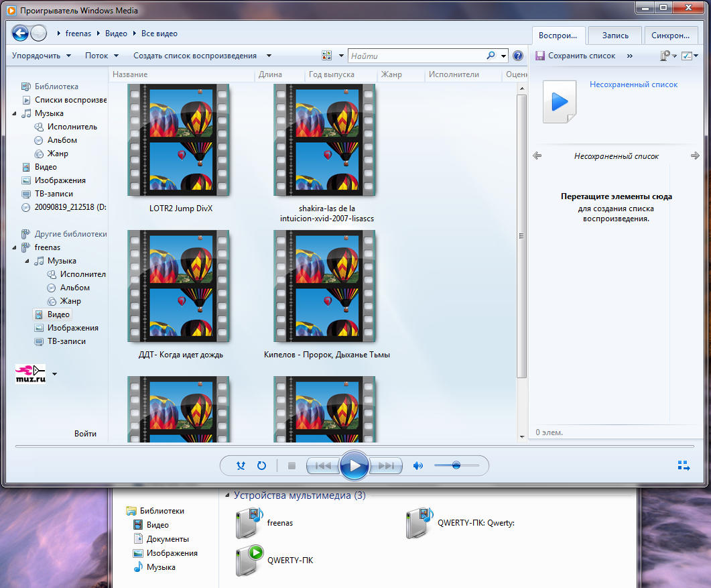Click the Stop button
The height and width of the screenshot is (588, 711).
292,465
